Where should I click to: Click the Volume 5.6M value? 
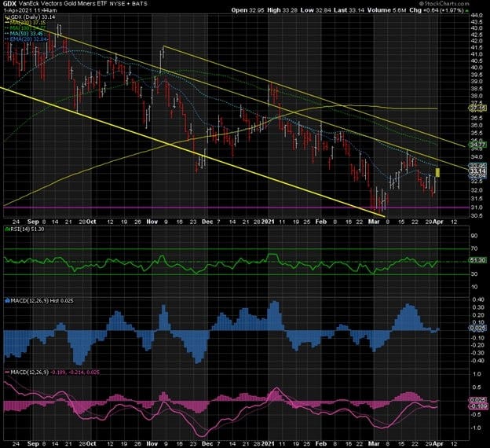coord(387,10)
